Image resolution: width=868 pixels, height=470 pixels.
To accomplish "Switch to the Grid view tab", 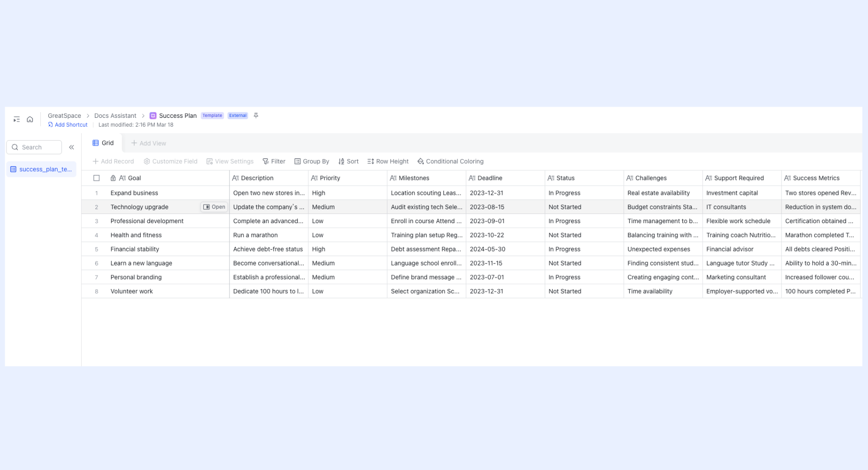I will [103, 143].
